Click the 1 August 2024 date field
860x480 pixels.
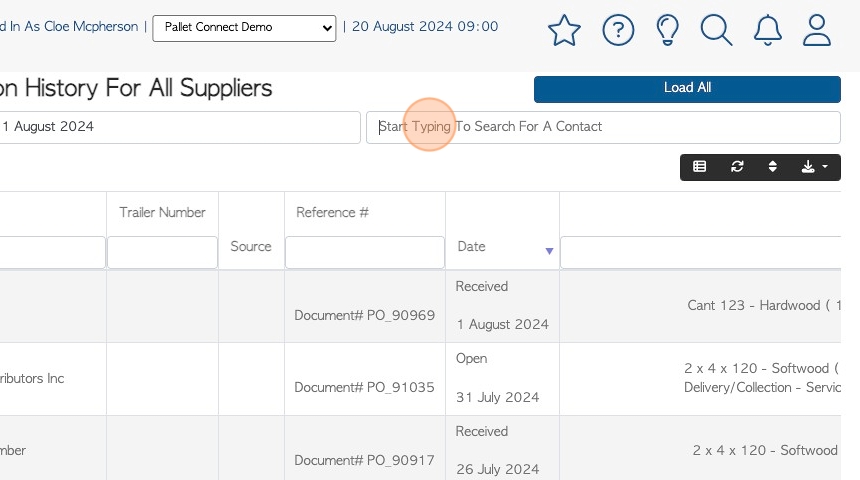[x=179, y=127]
